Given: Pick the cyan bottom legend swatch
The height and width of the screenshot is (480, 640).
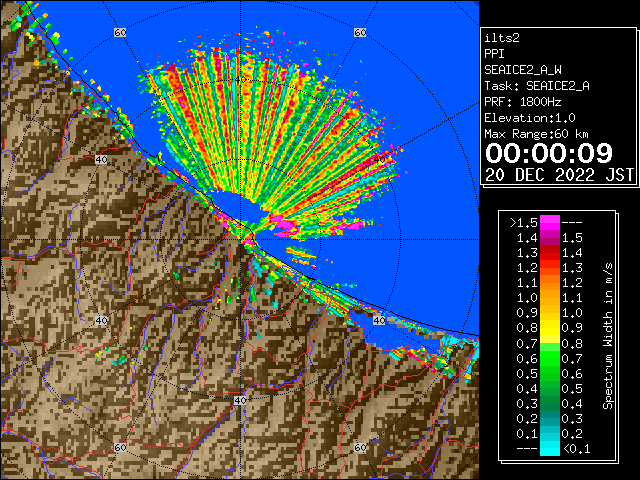Looking at the screenshot, I should tap(550, 448).
